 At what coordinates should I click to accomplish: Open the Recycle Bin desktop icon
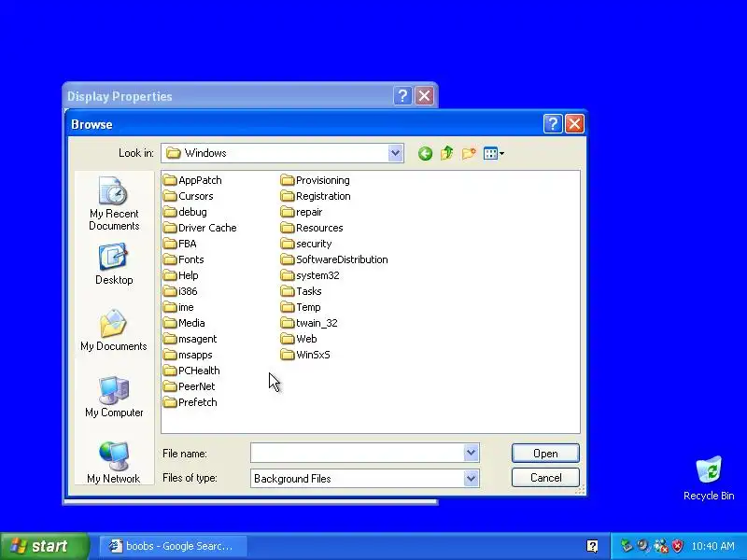click(x=709, y=478)
